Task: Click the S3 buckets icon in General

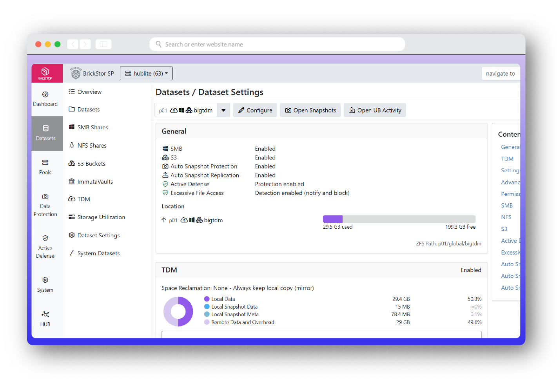Action: pyautogui.click(x=165, y=157)
